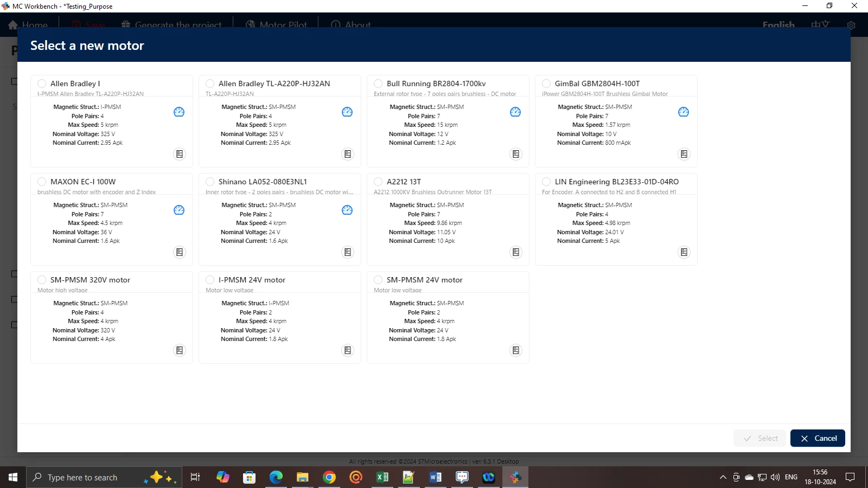The width and height of the screenshot is (868, 488).
Task: Choose the I-PMSM 24V motor radio button
Action: (210, 280)
